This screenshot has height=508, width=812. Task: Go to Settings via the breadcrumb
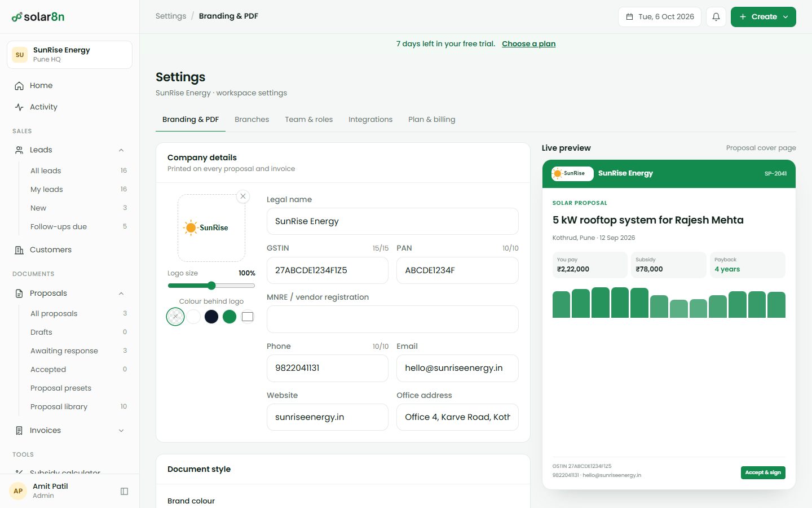point(171,16)
